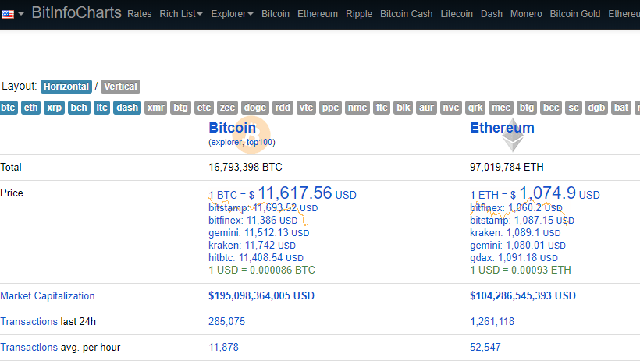
Task: Enable the rdd coin tag
Action: click(283, 108)
